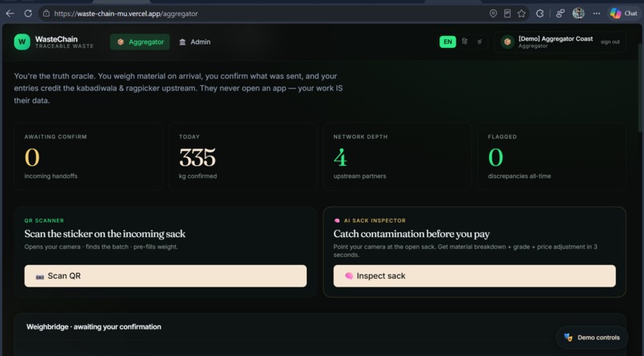Open the Copilot Chat button
This screenshot has width=644, height=356.
pos(623,14)
